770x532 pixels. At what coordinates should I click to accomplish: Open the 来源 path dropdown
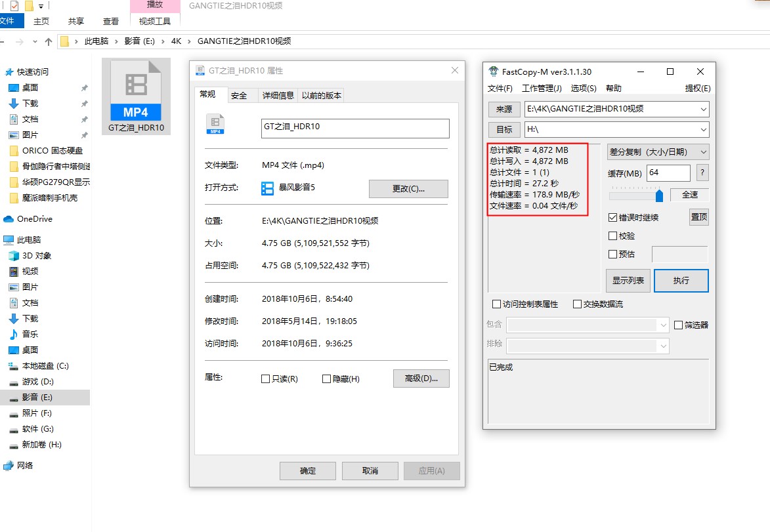704,110
